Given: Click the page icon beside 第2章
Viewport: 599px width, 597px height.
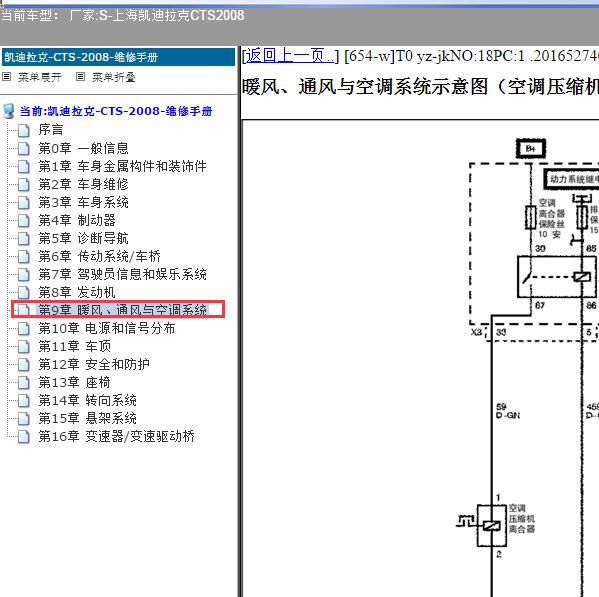Looking at the screenshot, I should [24, 185].
